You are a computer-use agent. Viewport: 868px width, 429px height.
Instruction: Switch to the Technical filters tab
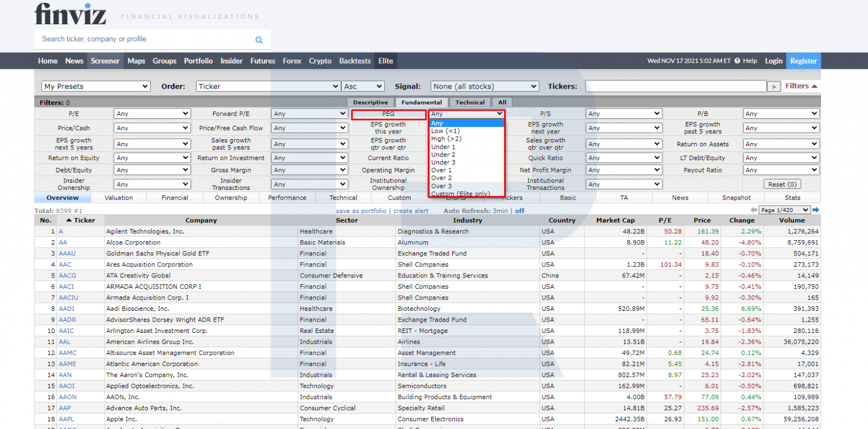click(x=470, y=102)
